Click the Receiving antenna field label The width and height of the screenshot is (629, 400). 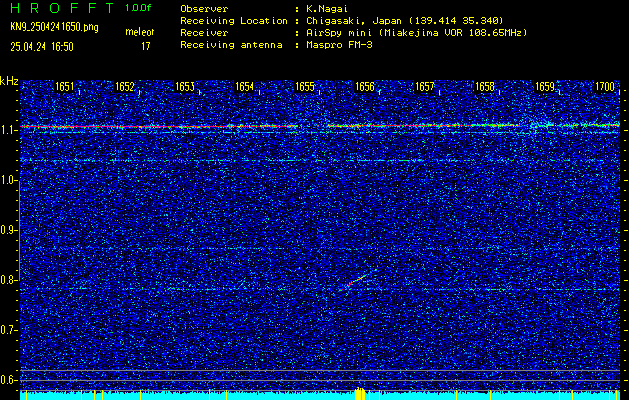coord(231,45)
